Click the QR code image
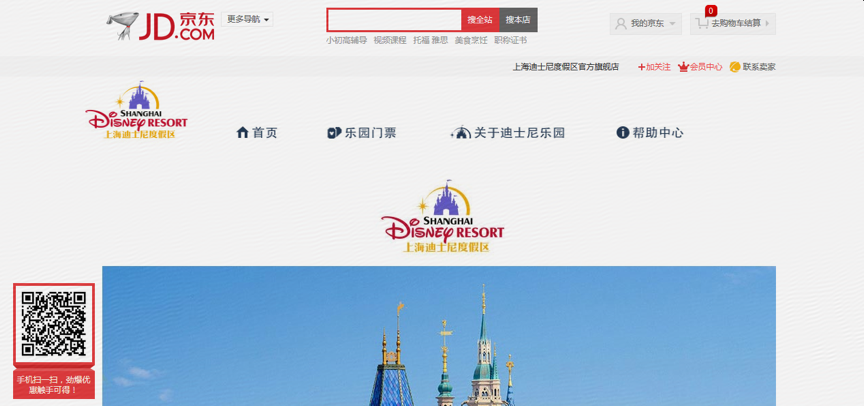The height and width of the screenshot is (406, 864). [54, 324]
